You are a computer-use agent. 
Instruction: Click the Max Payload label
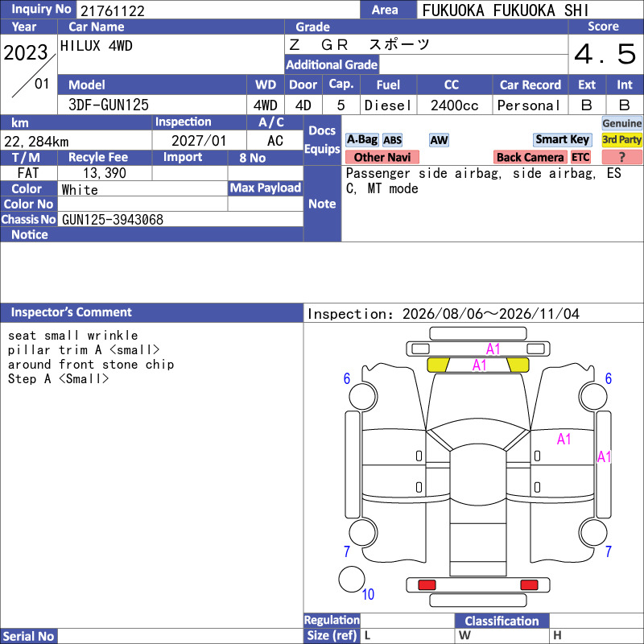[266, 188]
